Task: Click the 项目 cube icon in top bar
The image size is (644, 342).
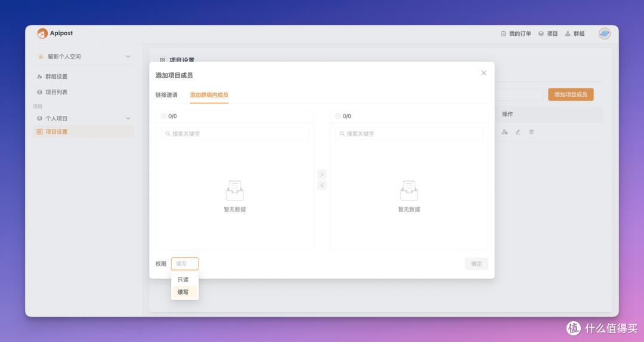Action: pyautogui.click(x=541, y=33)
